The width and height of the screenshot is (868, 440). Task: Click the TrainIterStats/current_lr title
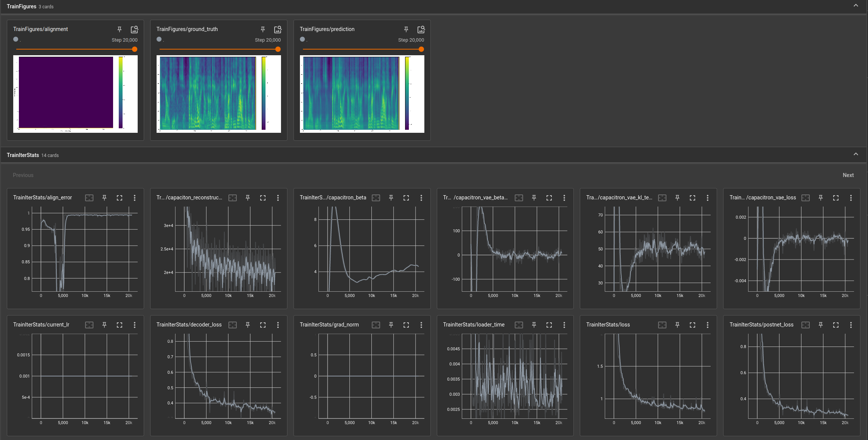tap(41, 325)
